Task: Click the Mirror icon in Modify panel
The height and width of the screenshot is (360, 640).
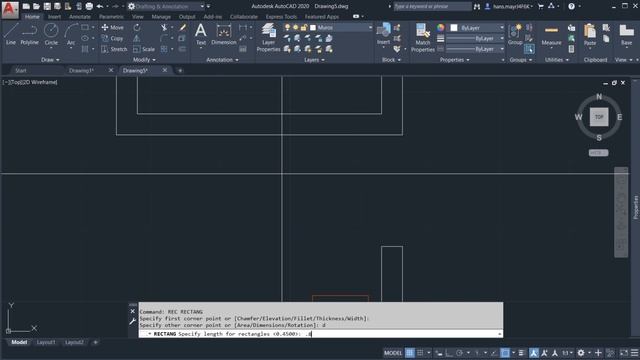Action: tap(137, 38)
